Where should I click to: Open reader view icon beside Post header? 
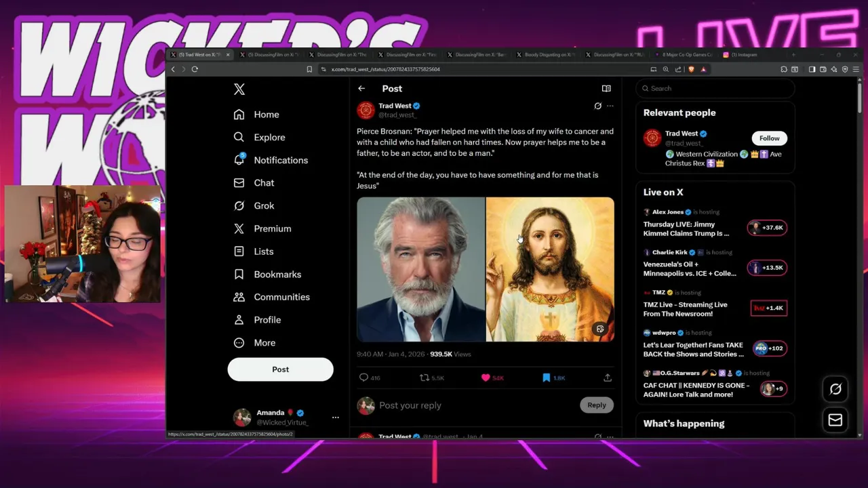(x=606, y=89)
